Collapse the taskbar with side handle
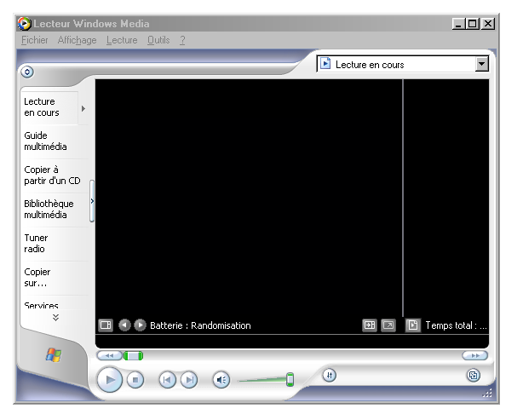 [x=92, y=201]
